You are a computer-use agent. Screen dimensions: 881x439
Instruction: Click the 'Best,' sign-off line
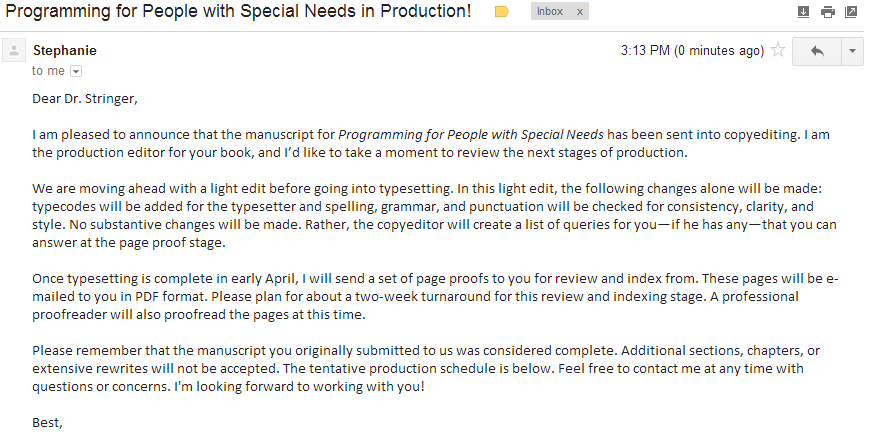click(47, 422)
